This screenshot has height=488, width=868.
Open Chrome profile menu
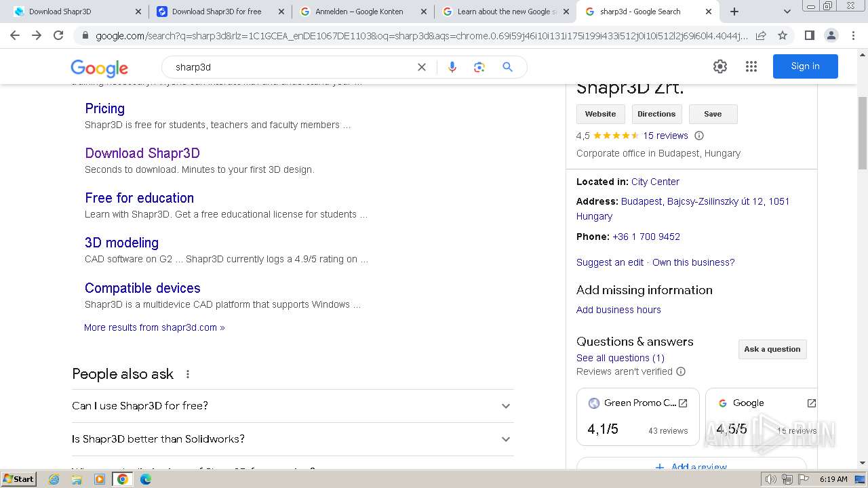click(831, 35)
